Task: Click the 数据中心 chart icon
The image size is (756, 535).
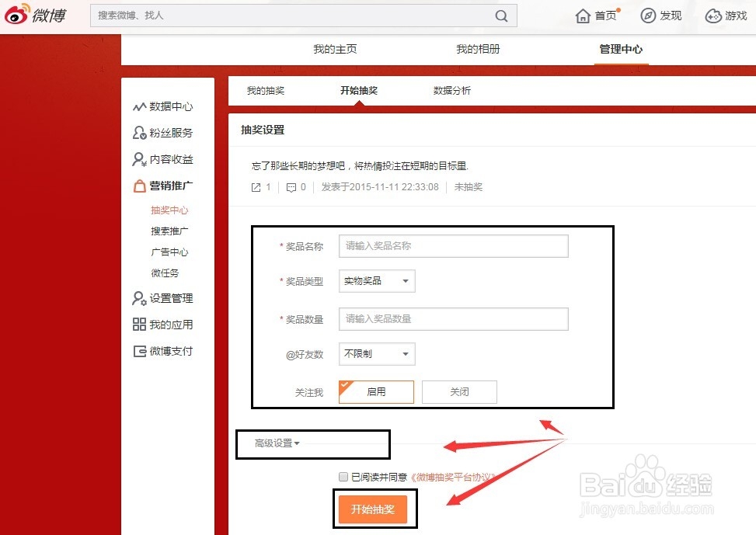Action: point(139,106)
